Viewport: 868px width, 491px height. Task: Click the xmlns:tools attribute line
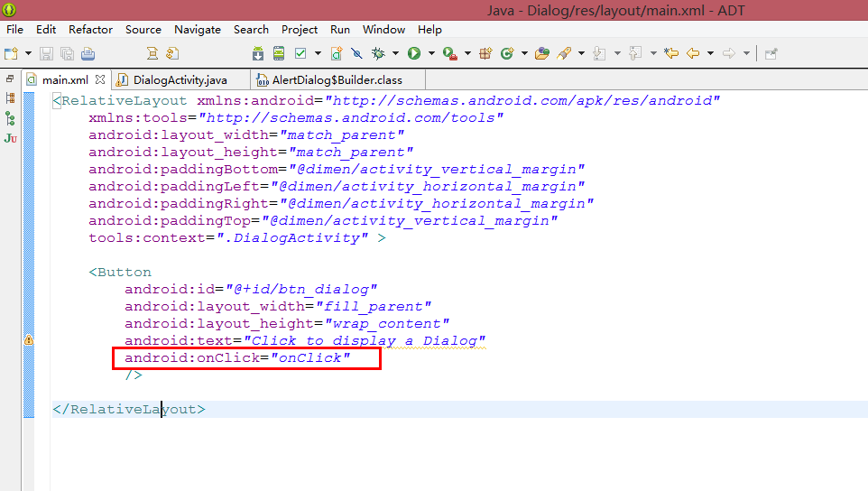pyautogui.click(x=296, y=117)
